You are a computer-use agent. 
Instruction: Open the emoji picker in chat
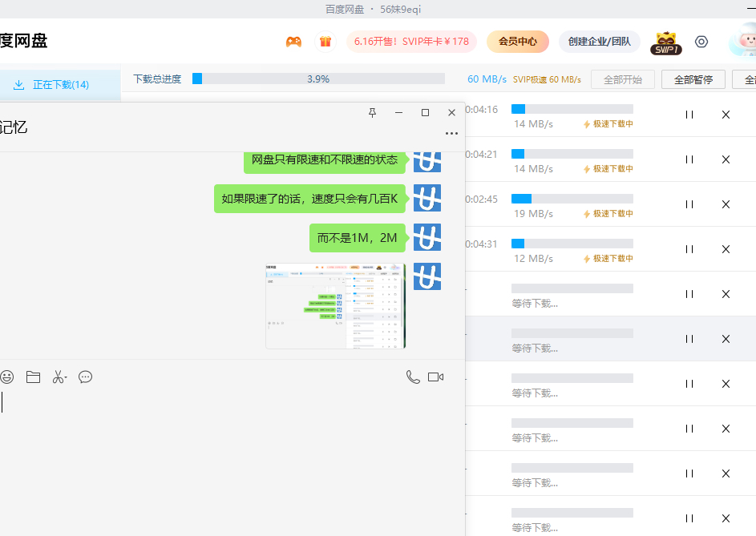point(7,377)
